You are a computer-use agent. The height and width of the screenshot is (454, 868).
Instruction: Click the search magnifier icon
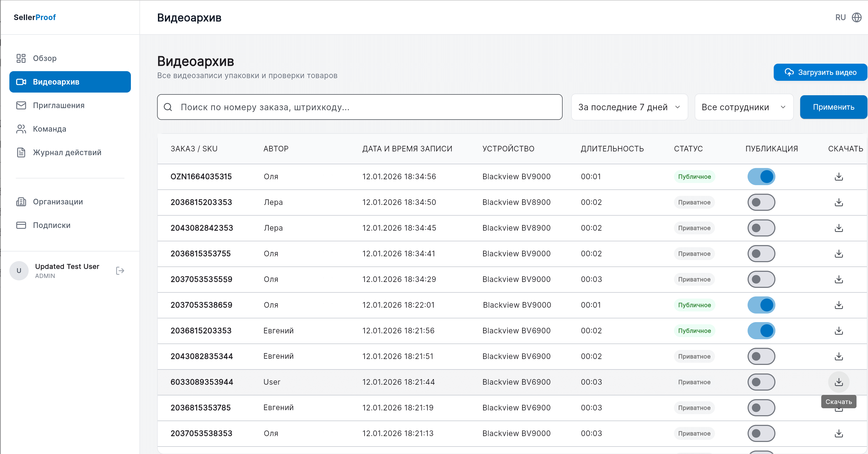pyautogui.click(x=168, y=107)
